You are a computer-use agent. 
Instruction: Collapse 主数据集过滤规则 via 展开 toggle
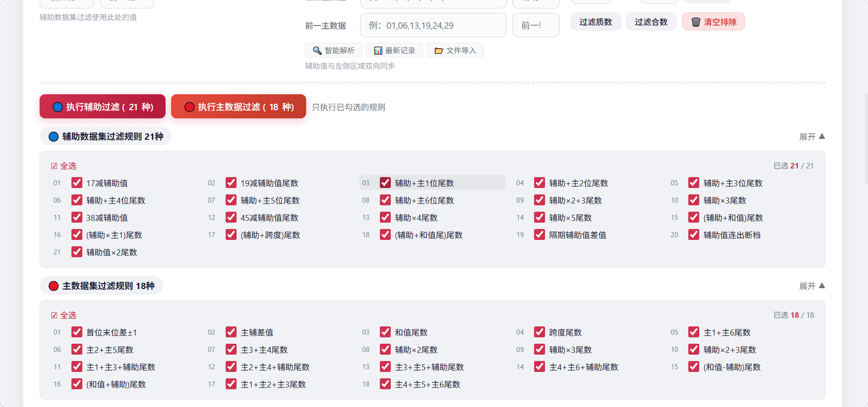tap(812, 286)
